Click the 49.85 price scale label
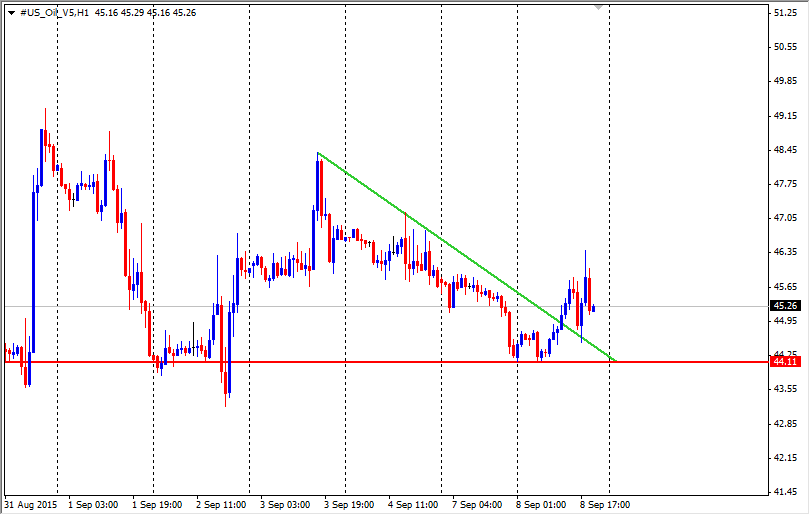The height and width of the screenshot is (515, 810). 785,81
